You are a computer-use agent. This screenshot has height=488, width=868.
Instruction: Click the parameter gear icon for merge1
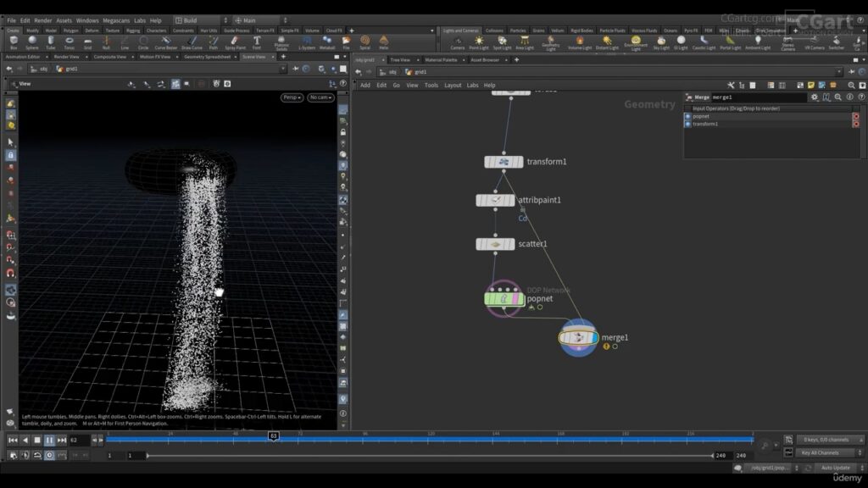[x=815, y=97]
